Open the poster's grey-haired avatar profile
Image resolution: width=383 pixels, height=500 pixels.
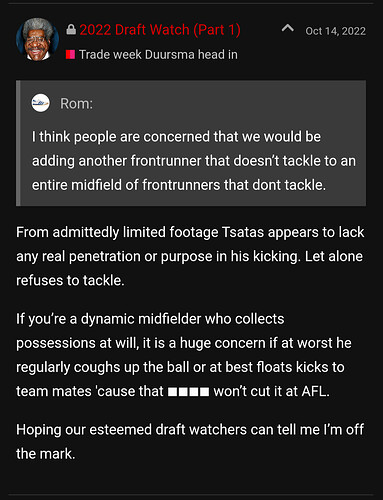point(37,39)
